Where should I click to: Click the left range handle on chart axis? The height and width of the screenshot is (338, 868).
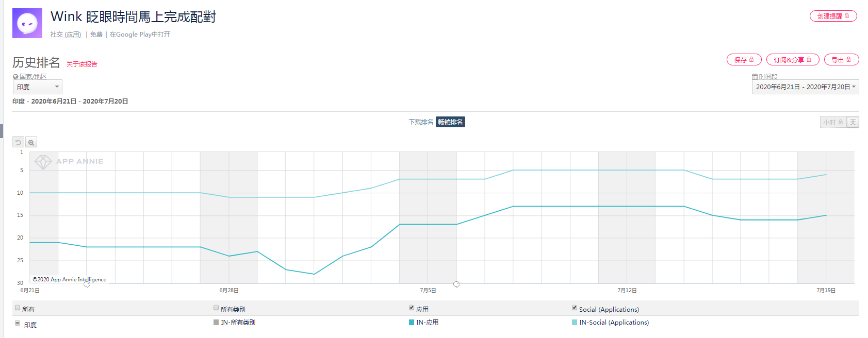pyautogui.click(x=87, y=284)
